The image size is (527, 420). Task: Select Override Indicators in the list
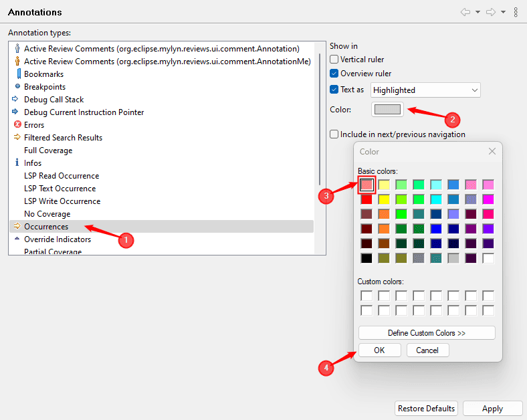tap(162, 239)
